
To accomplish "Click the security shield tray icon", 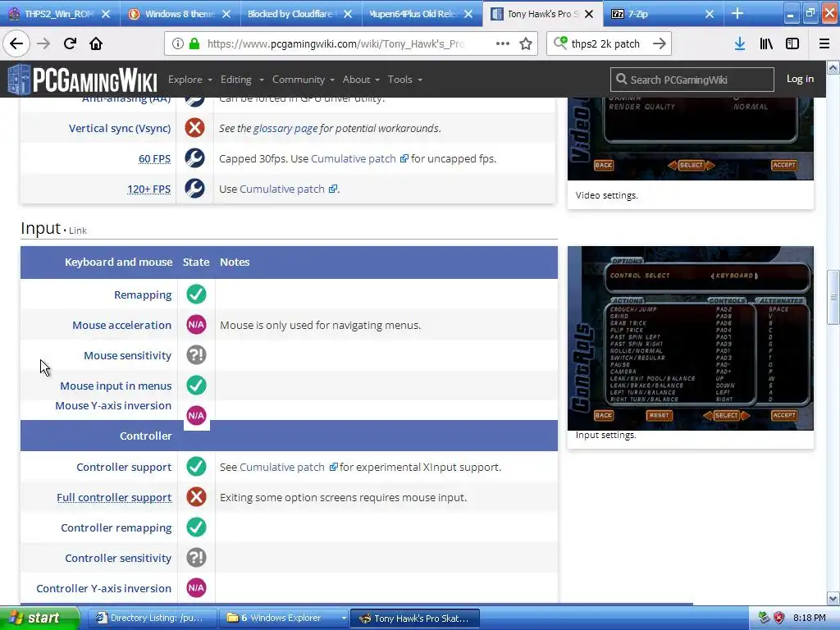I will coord(778,618).
